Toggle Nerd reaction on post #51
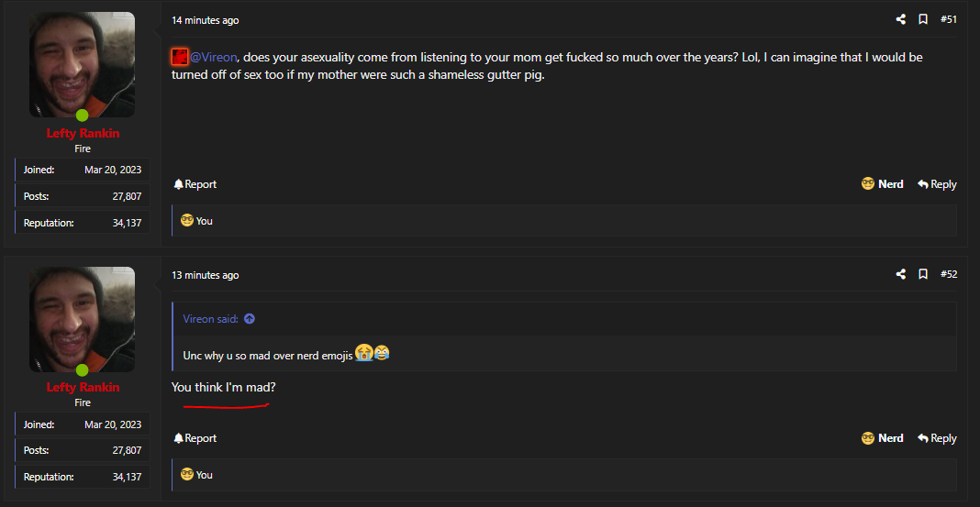This screenshot has height=507, width=980. click(x=882, y=184)
